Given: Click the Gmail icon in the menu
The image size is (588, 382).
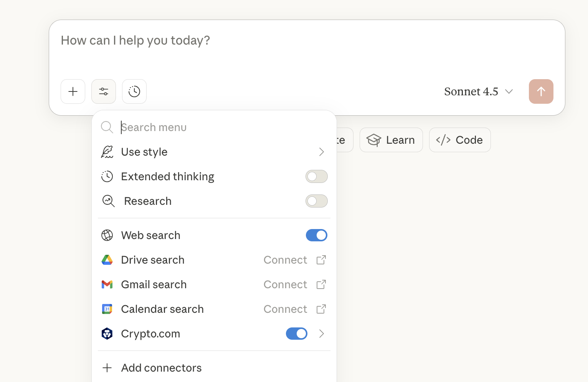Looking at the screenshot, I should tap(107, 284).
